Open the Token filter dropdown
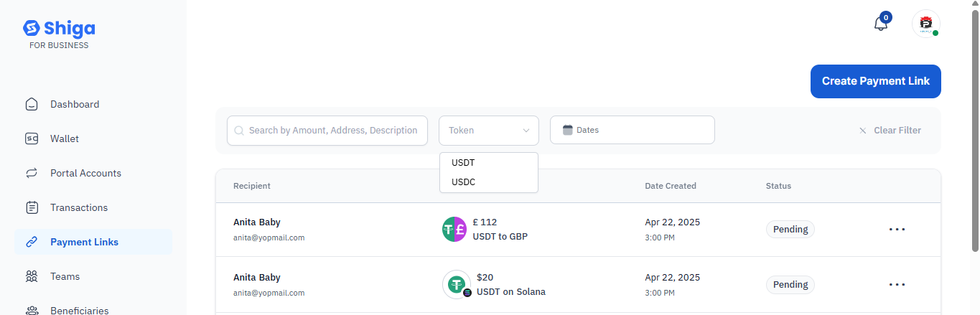The width and height of the screenshot is (980, 315). (x=489, y=131)
